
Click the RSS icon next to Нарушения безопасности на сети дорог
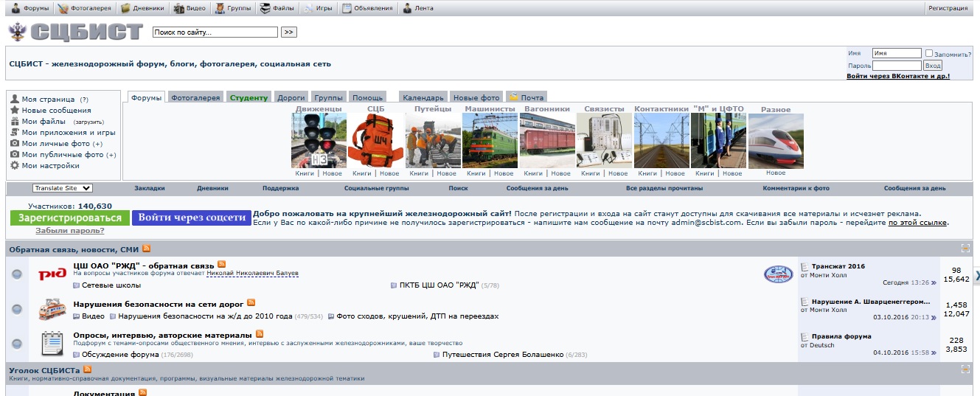point(251,302)
